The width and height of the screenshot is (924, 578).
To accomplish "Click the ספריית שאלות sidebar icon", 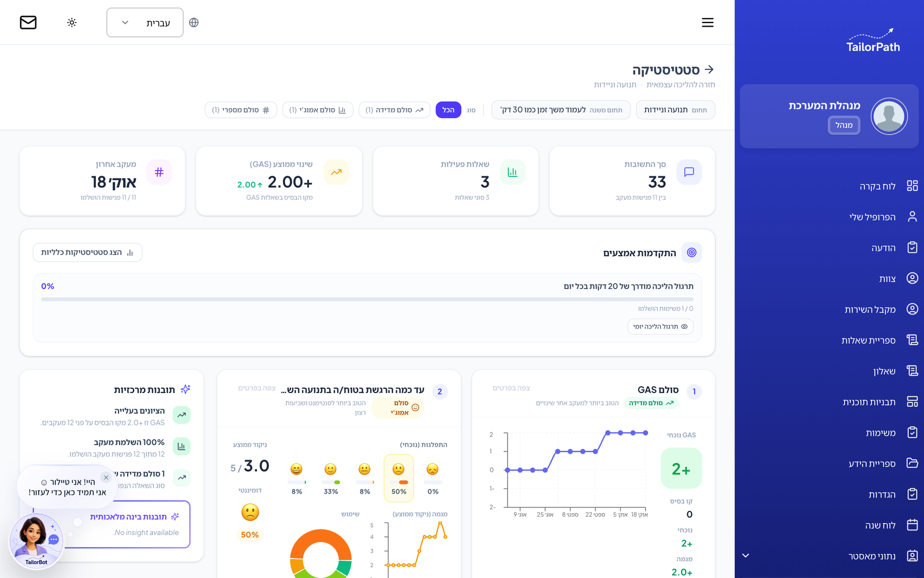I will 912,340.
